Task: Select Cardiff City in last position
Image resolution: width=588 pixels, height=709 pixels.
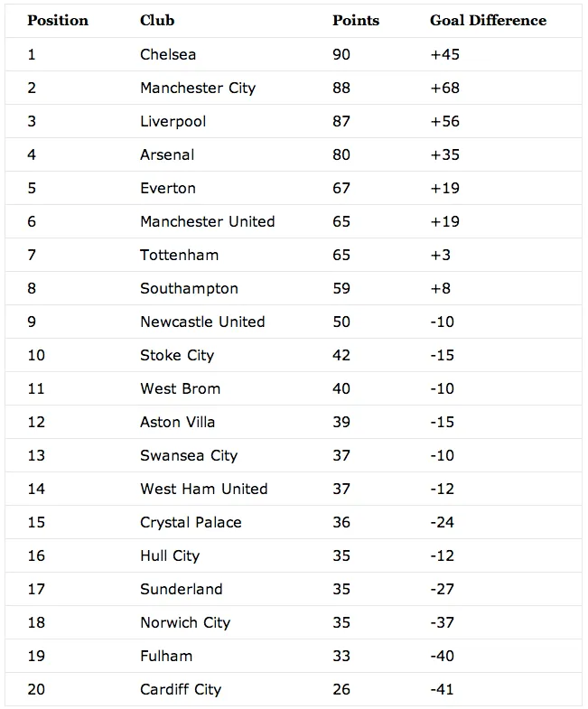Action: (x=181, y=689)
